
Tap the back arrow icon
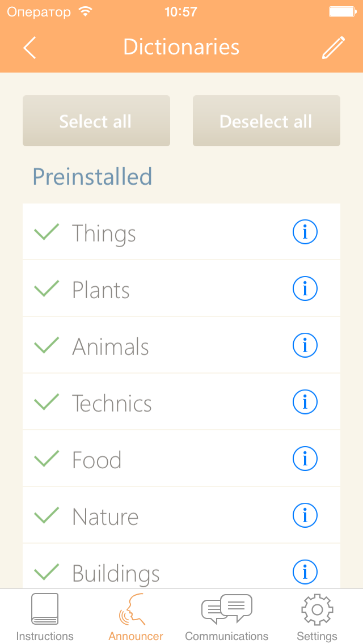pyautogui.click(x=30, y=48)
